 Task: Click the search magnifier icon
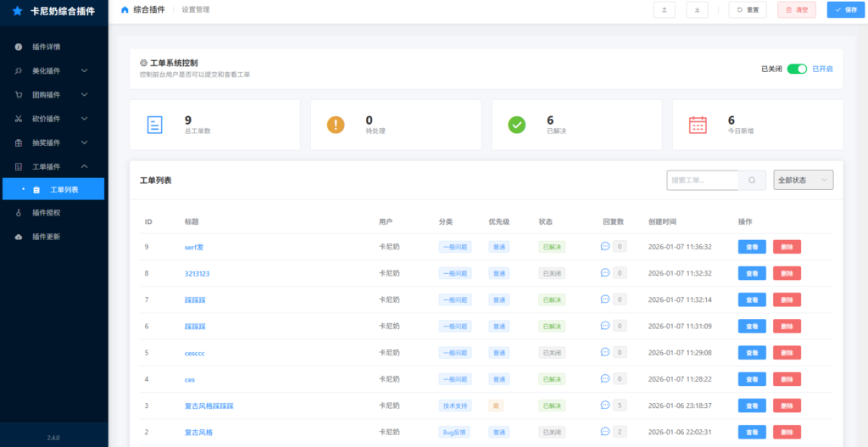click(x=752, y=180)
